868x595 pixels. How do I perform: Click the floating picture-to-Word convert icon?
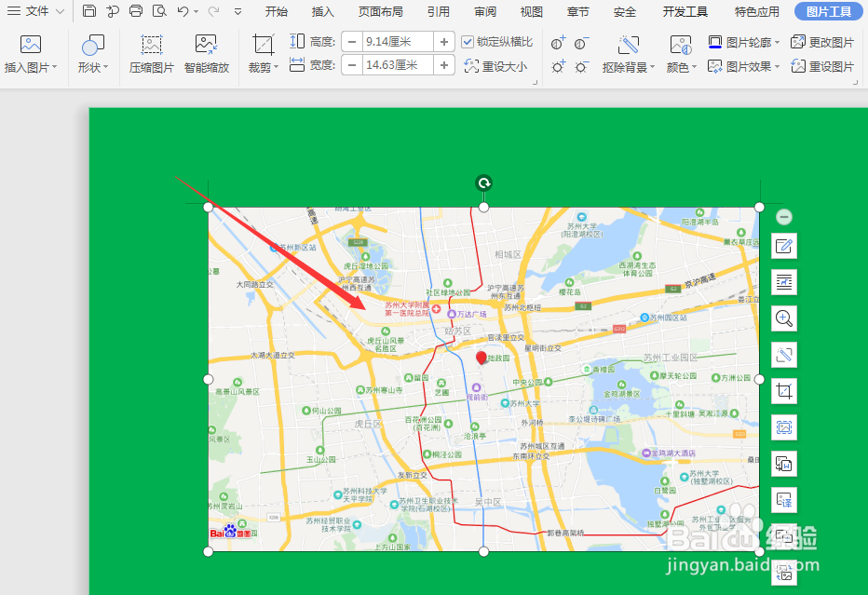(784, 464)
